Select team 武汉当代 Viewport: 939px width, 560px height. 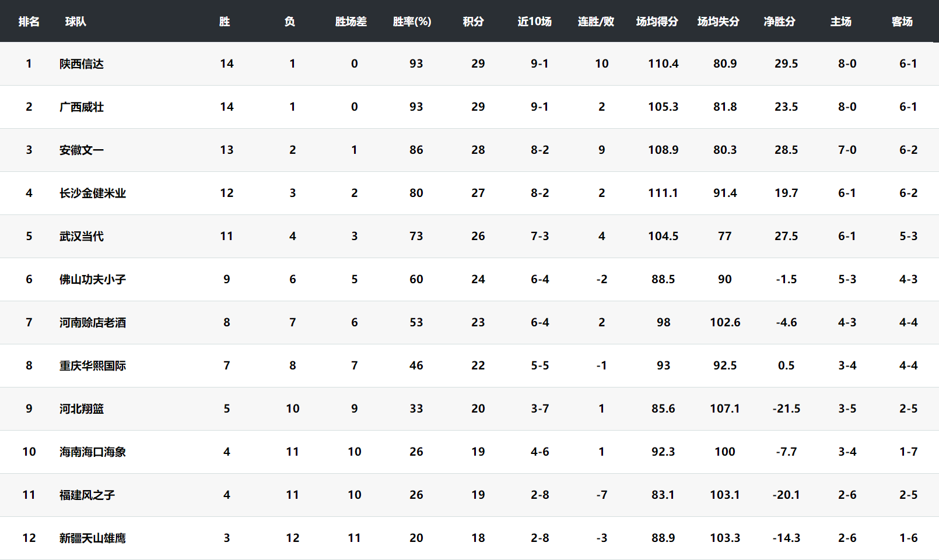pos(82,237)
